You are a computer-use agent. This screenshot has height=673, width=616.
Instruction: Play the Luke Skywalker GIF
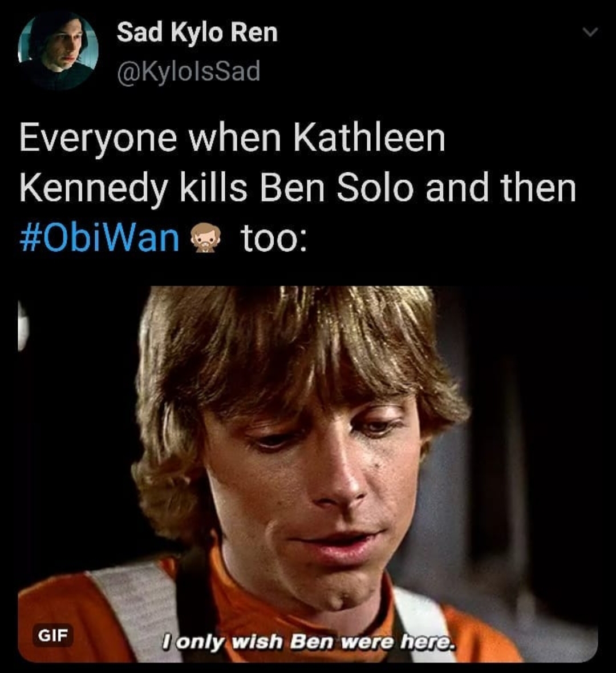pyautogui.click(x=308, y=474)
